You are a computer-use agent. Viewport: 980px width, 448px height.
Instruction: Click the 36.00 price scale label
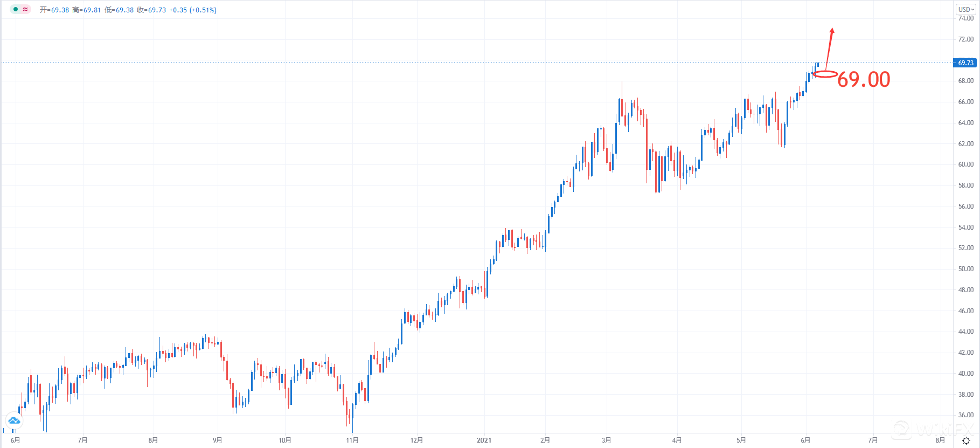(966, 415)
